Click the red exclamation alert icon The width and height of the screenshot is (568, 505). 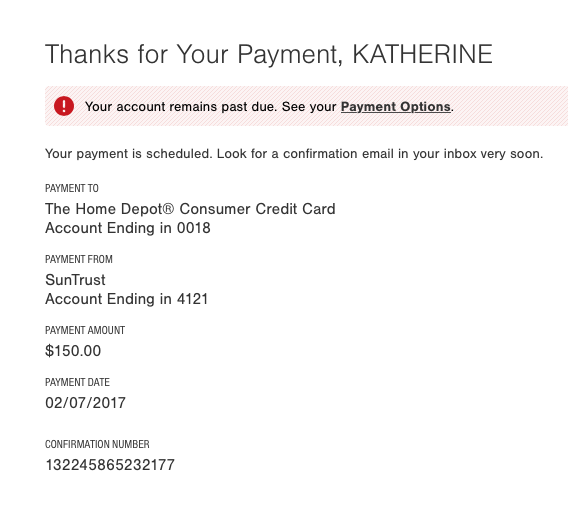(x=64, y=106)
